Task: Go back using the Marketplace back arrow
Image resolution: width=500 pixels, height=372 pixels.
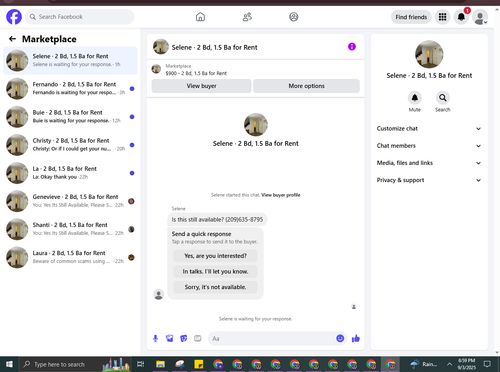Action: point(12,39)
